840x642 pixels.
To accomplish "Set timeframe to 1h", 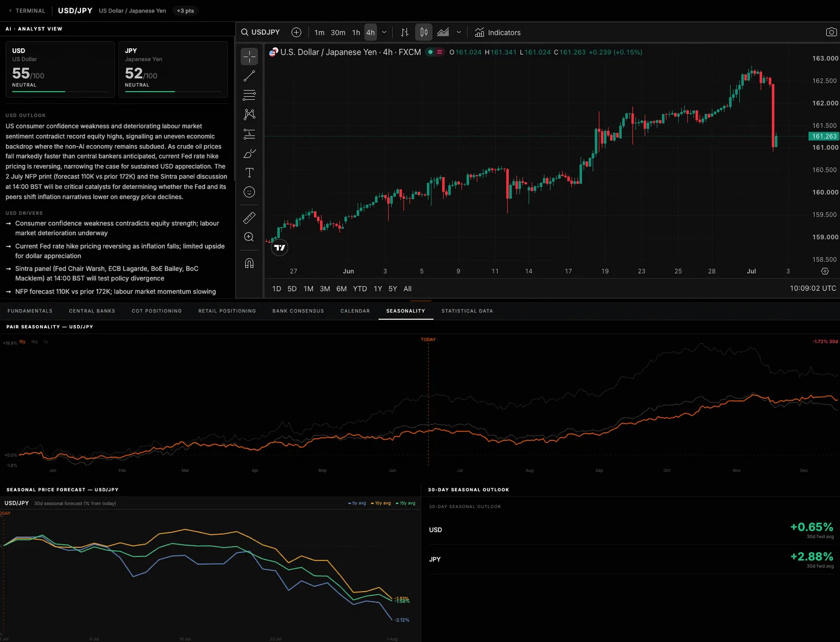I will [356, 33].
